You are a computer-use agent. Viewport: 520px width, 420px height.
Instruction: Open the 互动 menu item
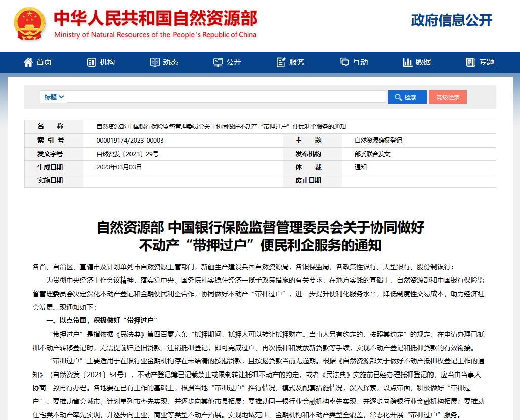click(360, 62)
